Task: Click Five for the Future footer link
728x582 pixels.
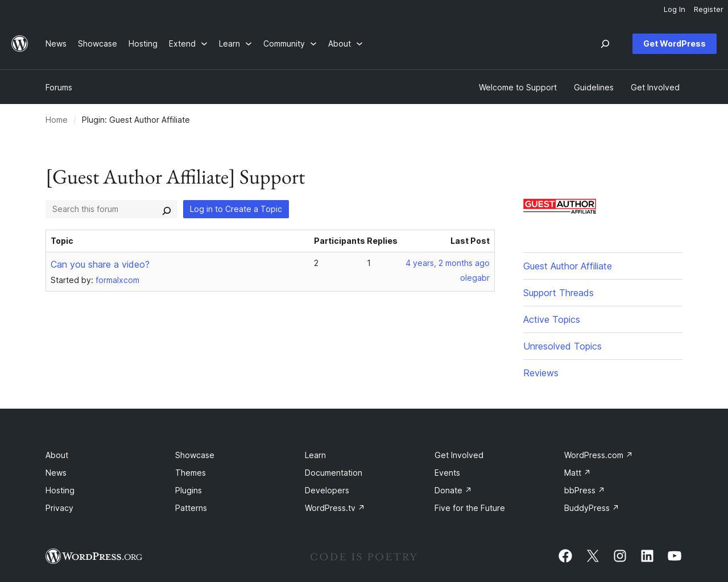Action: (469, 508)
